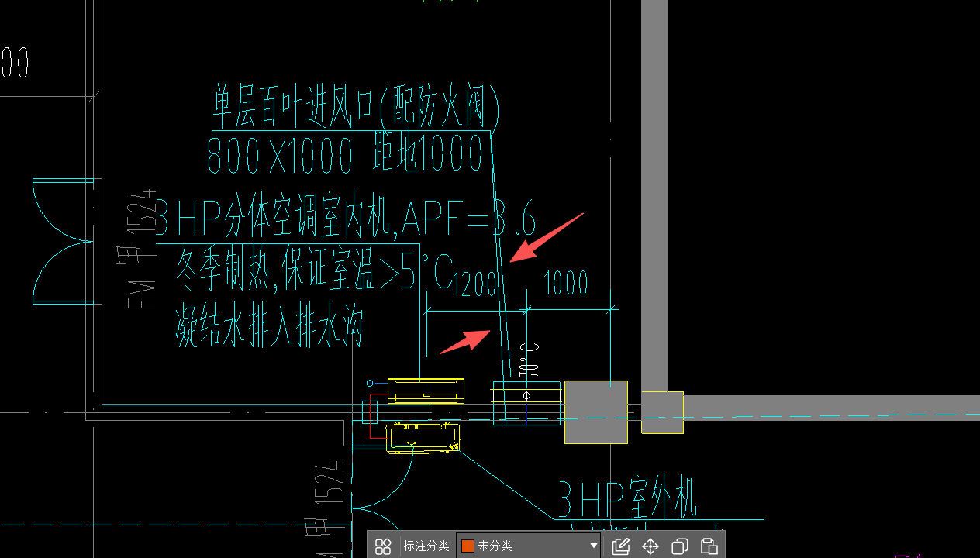Viewport: 980px width, 558px height.
Task: Click the duplicate/copy icon on the toolbar
Action: click(679, 546)
